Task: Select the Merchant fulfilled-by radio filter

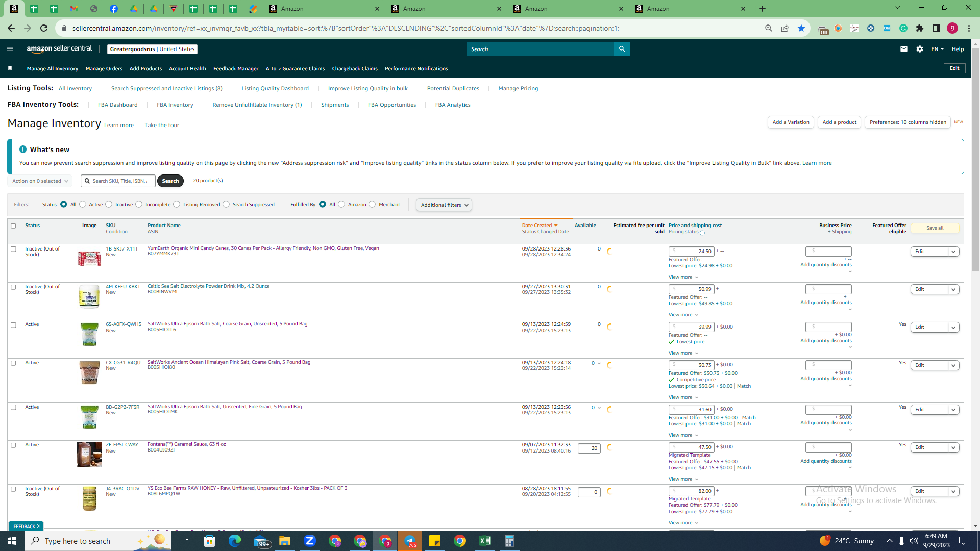Action: pos(372,204)
